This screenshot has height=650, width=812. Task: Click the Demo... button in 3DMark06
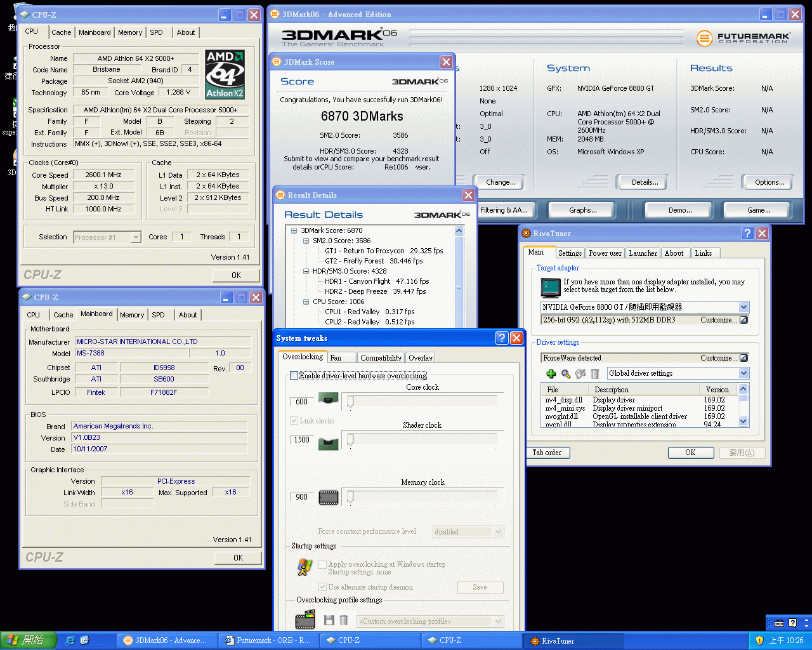click(x=680, y=210)
